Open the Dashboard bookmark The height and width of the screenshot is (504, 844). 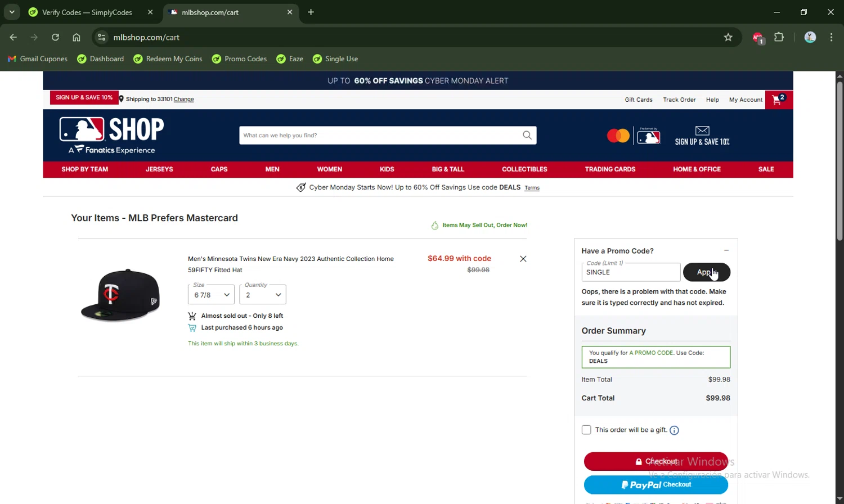[101, 58]
